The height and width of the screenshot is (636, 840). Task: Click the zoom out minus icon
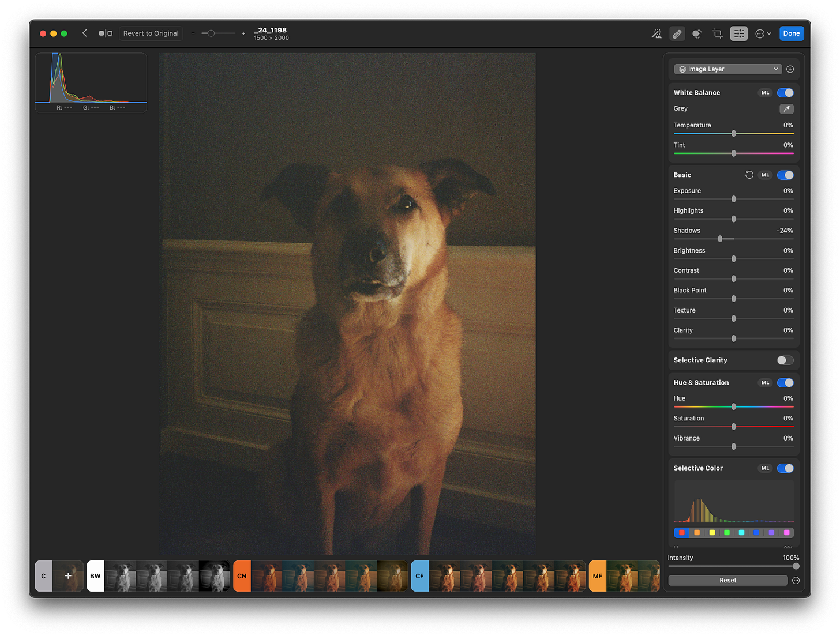(x=193, y=33)
